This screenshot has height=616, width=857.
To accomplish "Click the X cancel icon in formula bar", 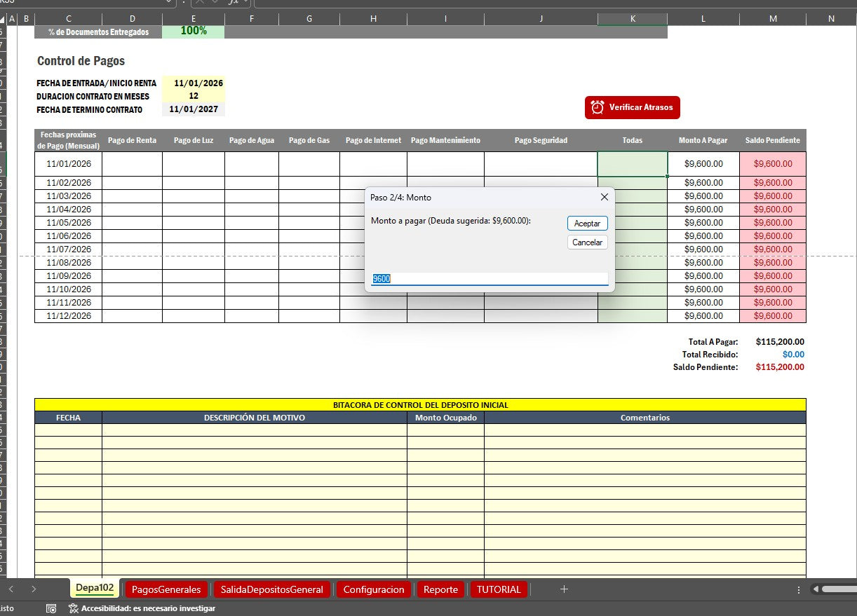I will pos(200,3).
